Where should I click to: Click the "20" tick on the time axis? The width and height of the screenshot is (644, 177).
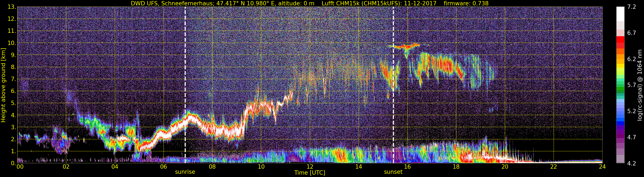(505, 167)
